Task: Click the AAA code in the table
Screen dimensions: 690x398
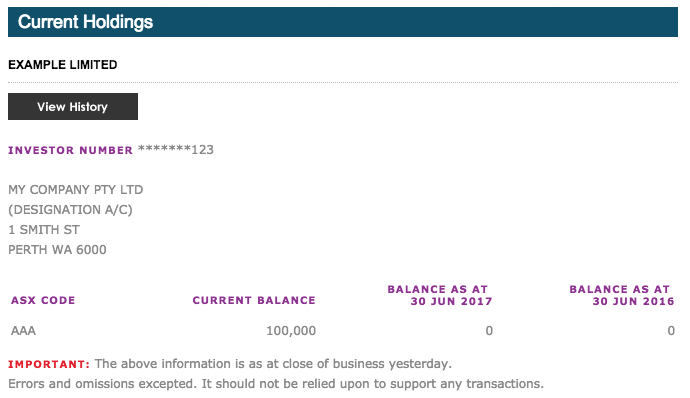Action: (x=23, y=331)
